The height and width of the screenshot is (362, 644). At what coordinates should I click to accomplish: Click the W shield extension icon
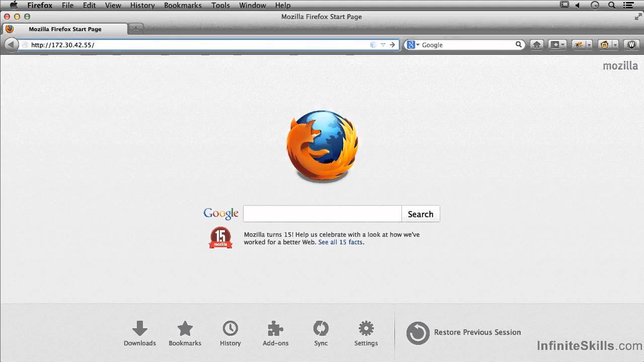click(x=632, y=45)
